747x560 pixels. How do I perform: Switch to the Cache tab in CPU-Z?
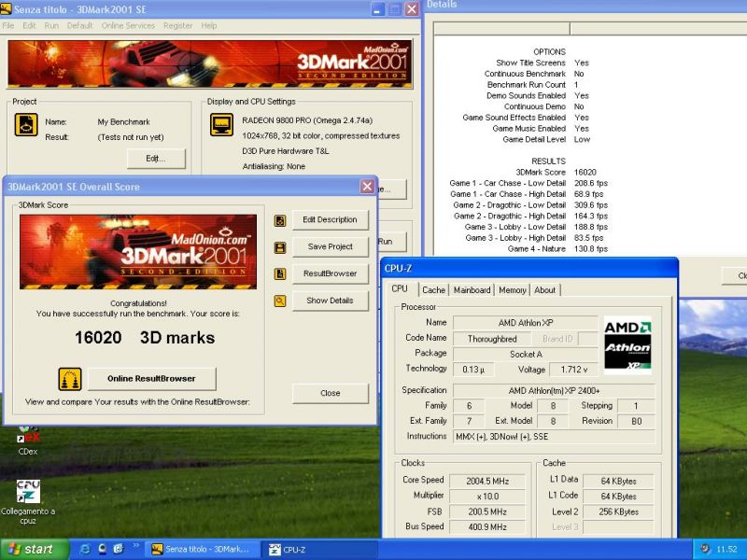tap(433, 290)
